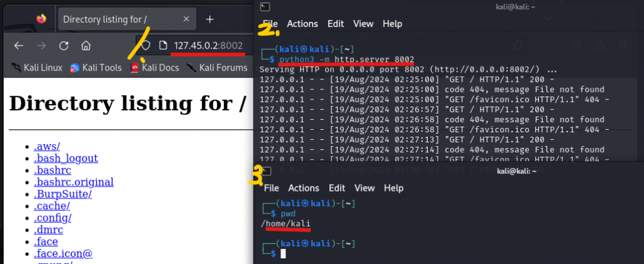Click the bottom terminal cursor prompt
The width and height of the screenshot is (644, 264).
pyautogui.click(x=283, y=254)
